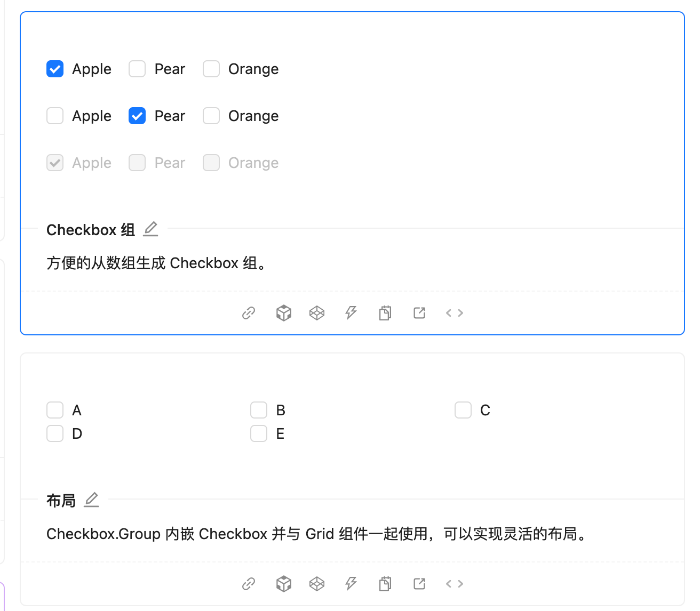Check checkbox A in the 布局 demo
Image resolution: width=700 pixels, height=611 pixels.
pyautogui.click(x=55, y=409)
